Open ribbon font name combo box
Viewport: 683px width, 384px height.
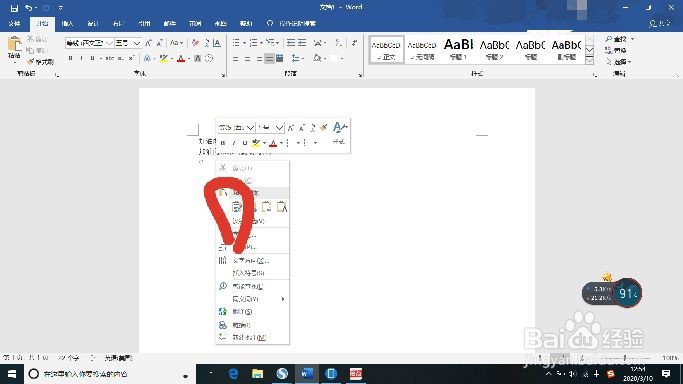click(x=89, y=43)
